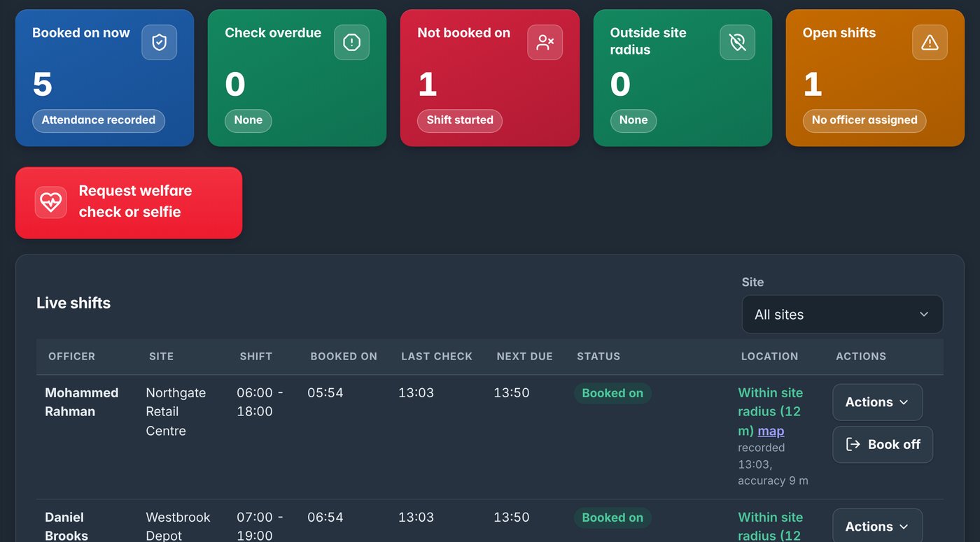Open map link for Mohammed Rahman's location
The height and width of the screenshot is (542, 980).
pos(771,431)
